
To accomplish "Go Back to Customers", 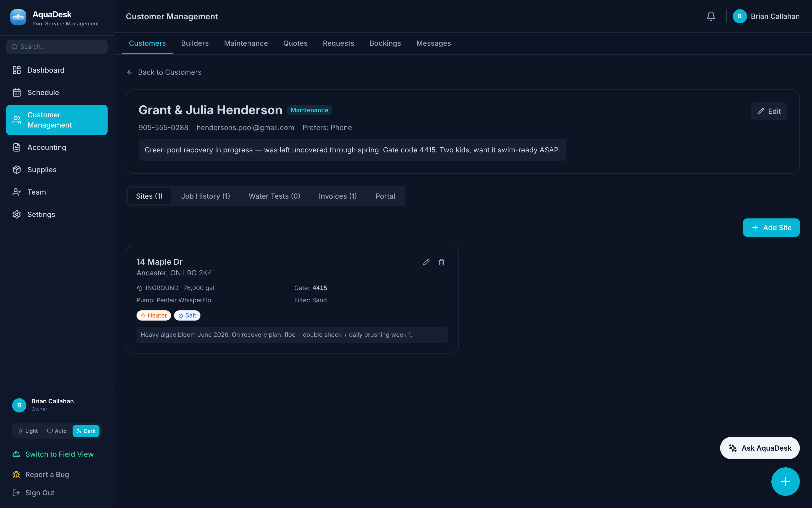I will tap(164, 72).
